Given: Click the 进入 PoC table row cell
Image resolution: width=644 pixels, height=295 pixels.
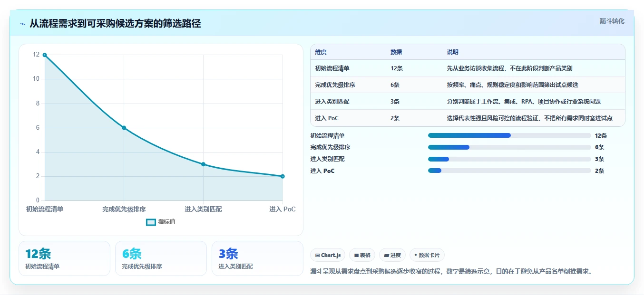Looking at the screenshot, I should (327, 118).
